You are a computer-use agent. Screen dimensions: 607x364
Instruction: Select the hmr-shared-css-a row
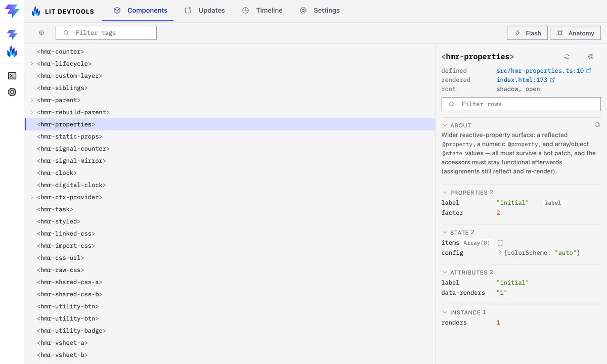point(230,282)
